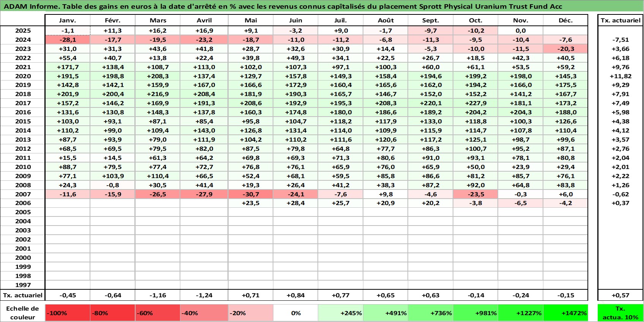Click the -100% red color scale swatch

pos(68,313)
